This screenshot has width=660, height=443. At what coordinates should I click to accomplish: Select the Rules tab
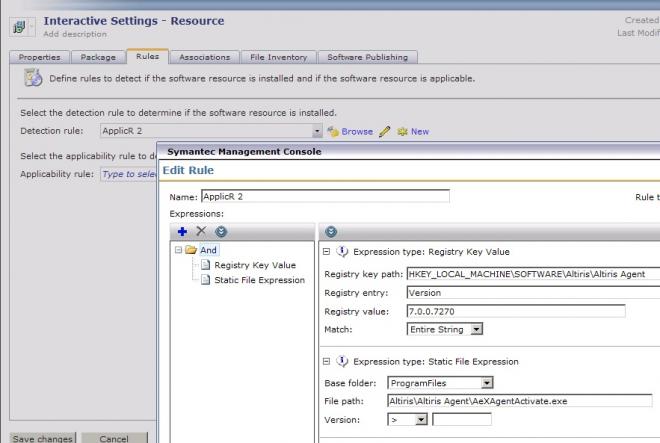147,56
